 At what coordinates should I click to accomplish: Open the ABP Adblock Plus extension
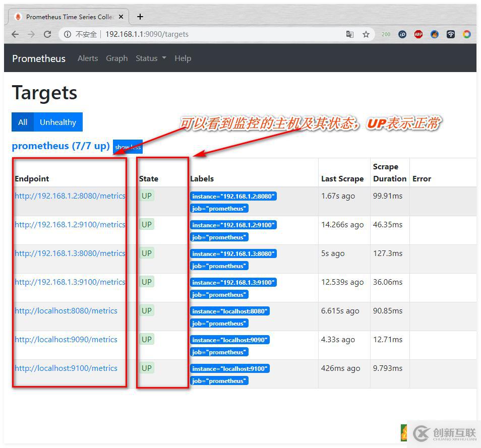pyautogui.click(x=418, y=34)
